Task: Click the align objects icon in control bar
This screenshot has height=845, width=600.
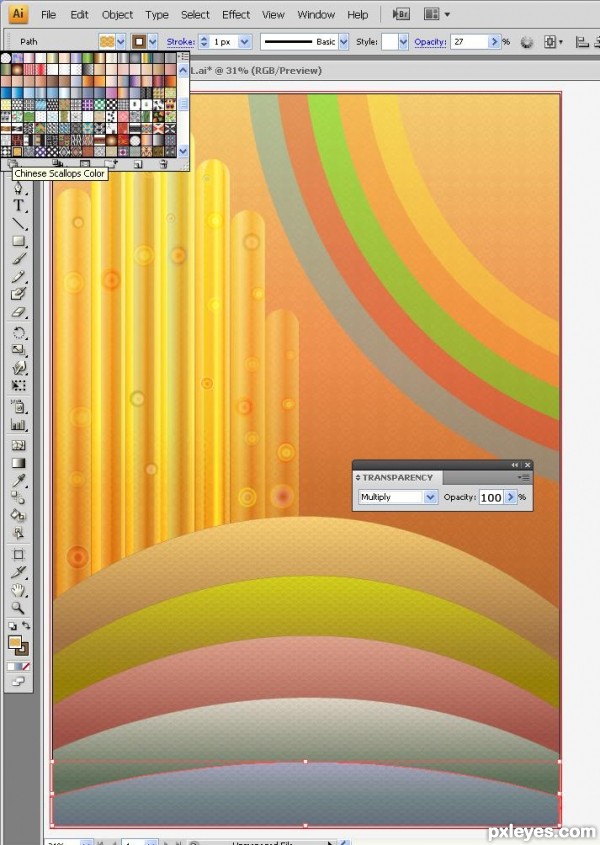Action: point(581,41)
